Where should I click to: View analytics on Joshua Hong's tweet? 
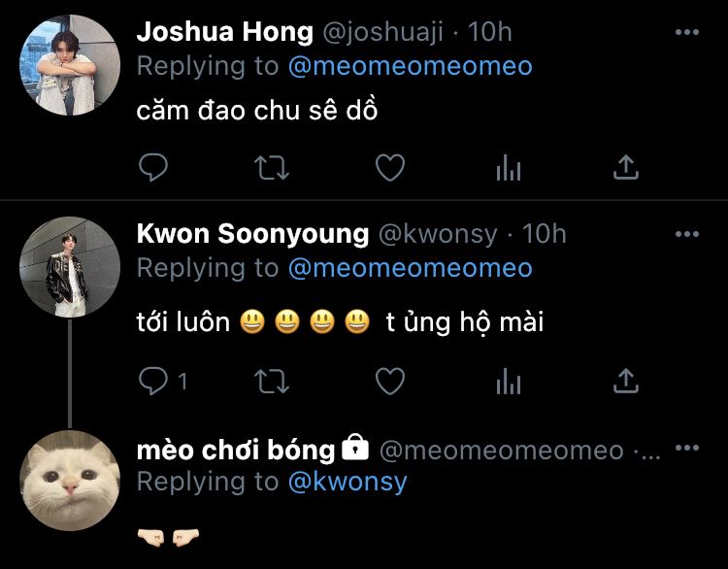[509, 168]
